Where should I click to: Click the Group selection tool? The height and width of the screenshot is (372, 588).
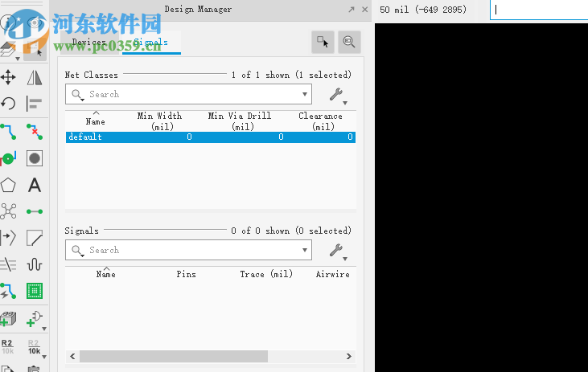coord(35,50)
